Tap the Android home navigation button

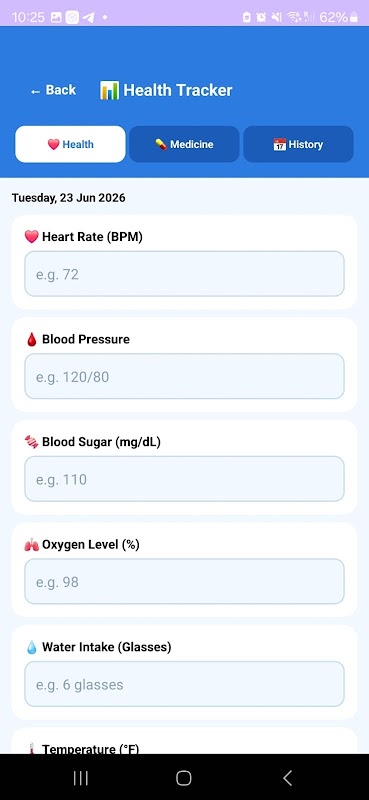click(184, 778)
